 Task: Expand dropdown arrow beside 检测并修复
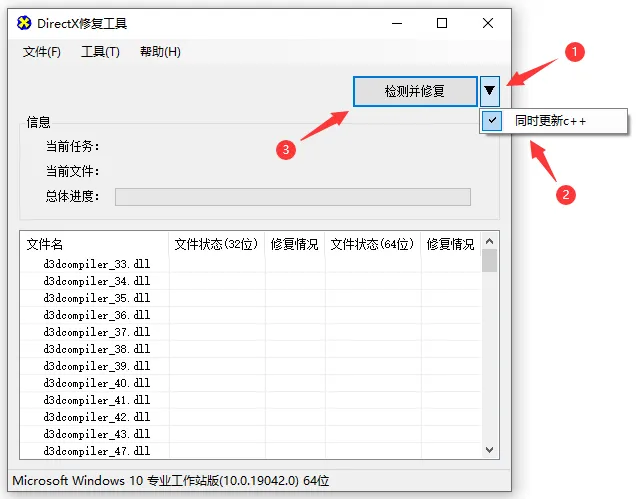click(x=489, y=91)
